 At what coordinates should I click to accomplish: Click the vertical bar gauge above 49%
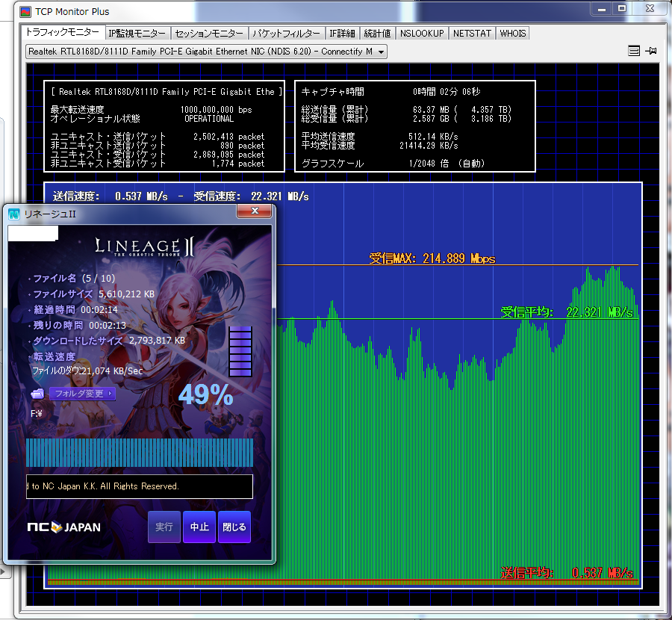pos(240,352)
